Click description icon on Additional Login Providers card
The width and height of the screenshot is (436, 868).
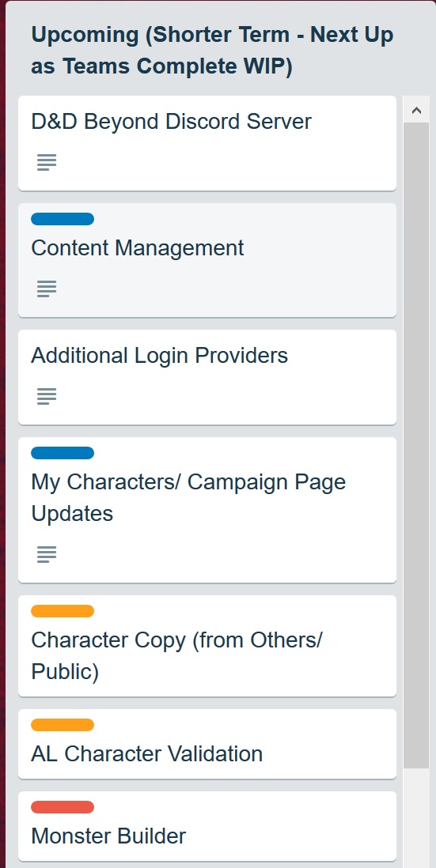(47, 396)
